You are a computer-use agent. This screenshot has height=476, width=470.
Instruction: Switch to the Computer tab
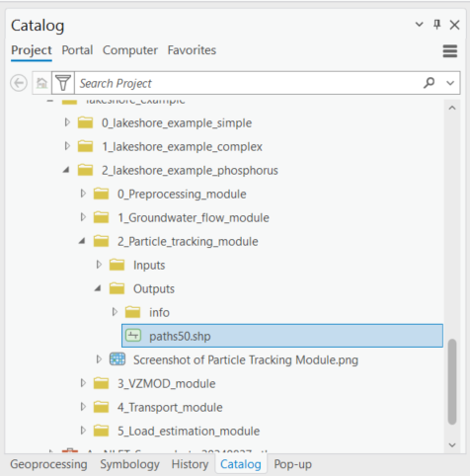(x=130, y=50)
